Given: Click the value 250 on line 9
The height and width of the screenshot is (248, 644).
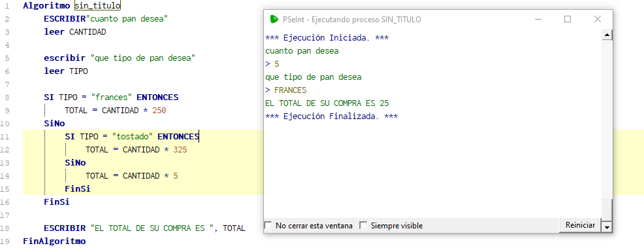Looking at the screenshot, I should pos(159,111).
